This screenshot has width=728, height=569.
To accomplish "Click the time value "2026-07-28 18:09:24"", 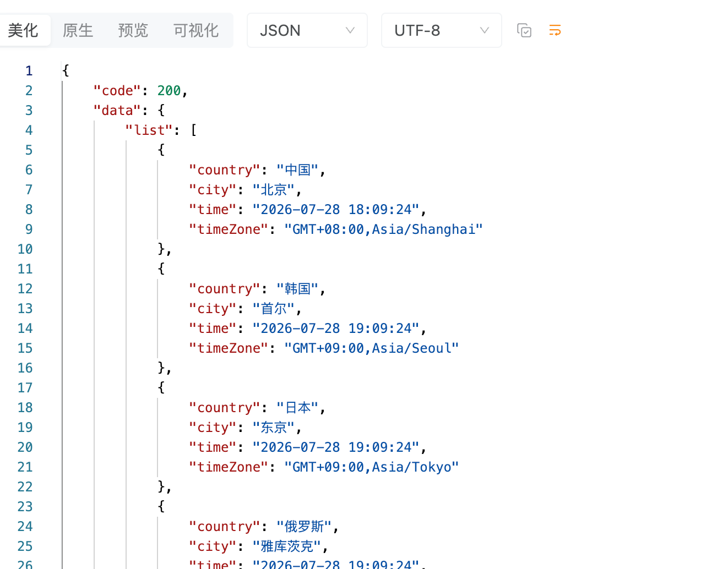I will click(x=336, y=210).
